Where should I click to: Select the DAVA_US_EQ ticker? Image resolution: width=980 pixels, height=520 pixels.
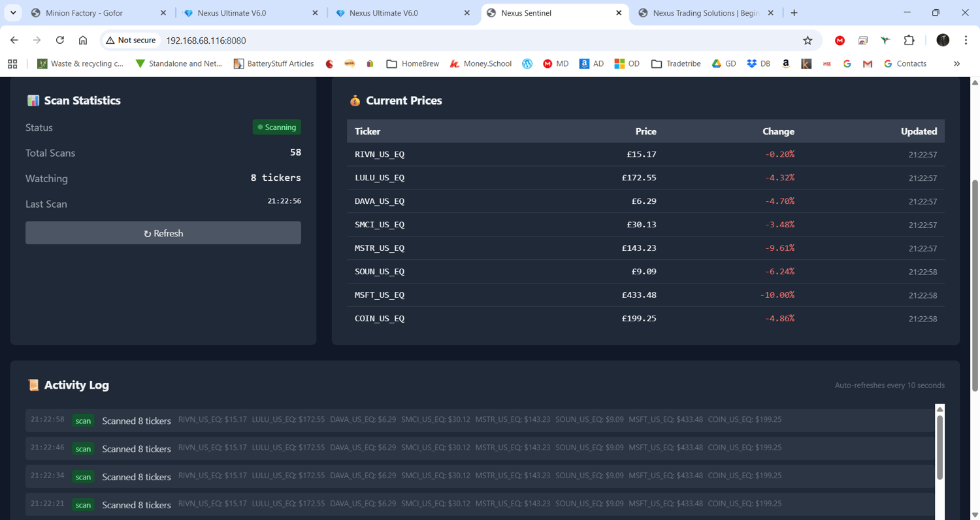click(x=380, y=201)
